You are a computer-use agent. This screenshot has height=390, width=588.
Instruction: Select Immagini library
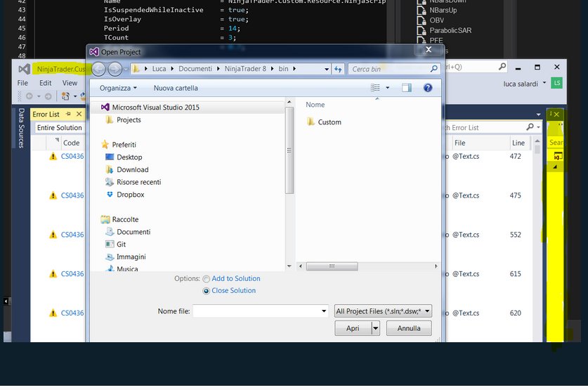coord(126,257)
